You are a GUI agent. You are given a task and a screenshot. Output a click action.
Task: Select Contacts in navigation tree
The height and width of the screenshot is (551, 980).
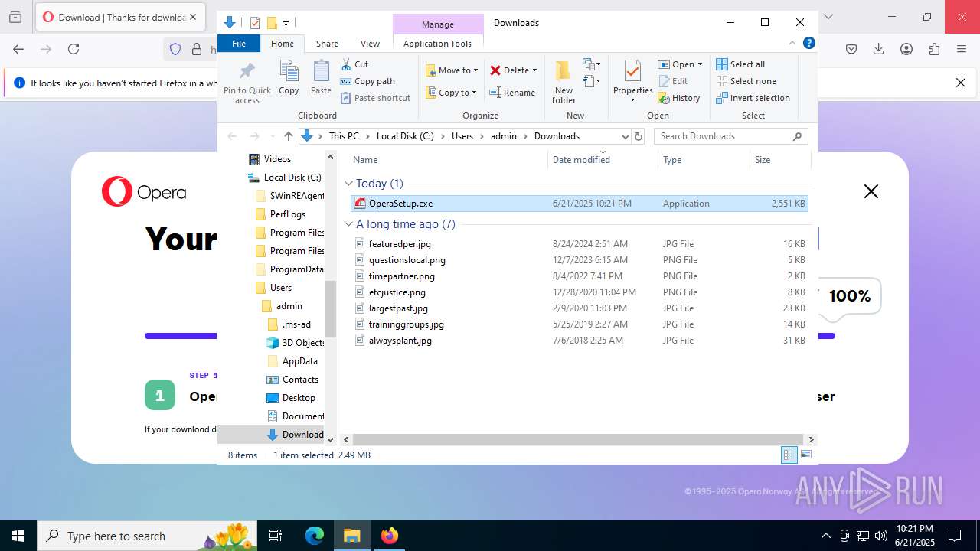[x=300, y=380]
